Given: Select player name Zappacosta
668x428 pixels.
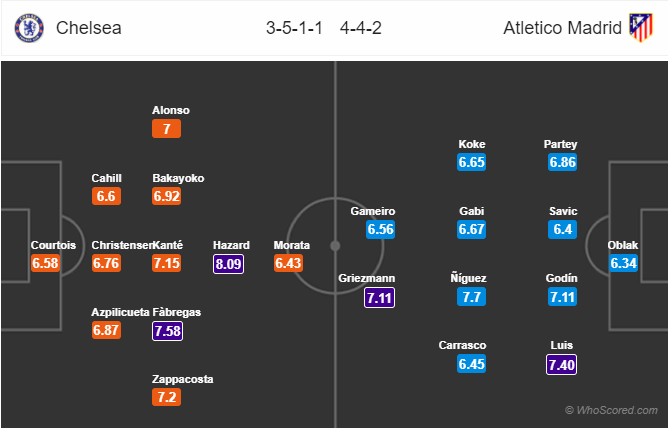Looking at the screenshot, I should pos(183,379).
